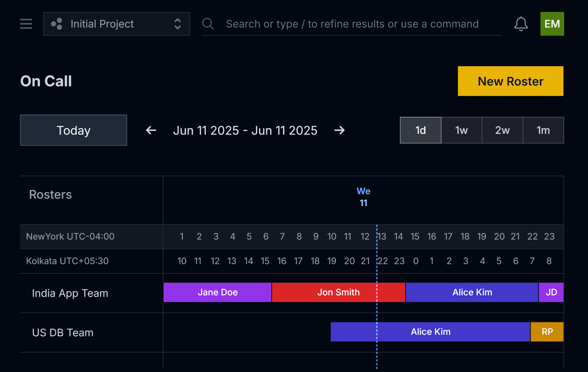Expand the Initial Project selector chevrons
This screenshot has width=588, height=372.
coord(177,24)
